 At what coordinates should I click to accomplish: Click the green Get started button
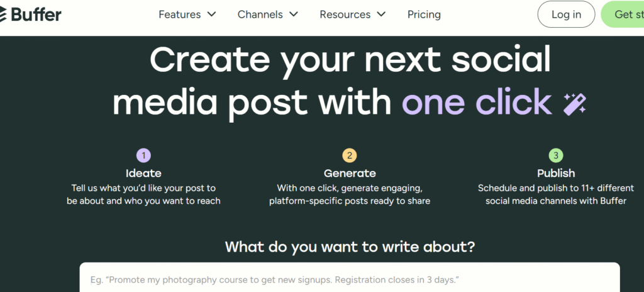[623, 14]
